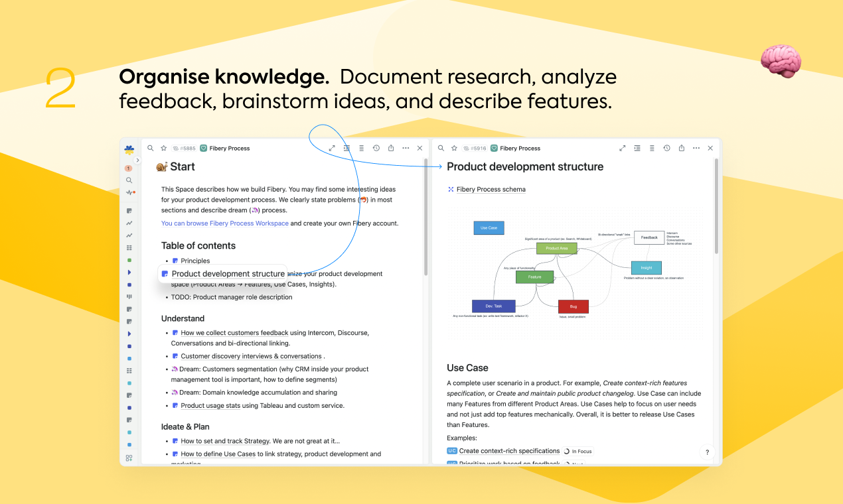843x504 pixels.
Task: Open the green square item in the sidebar
Action: (x=129, y=260)
